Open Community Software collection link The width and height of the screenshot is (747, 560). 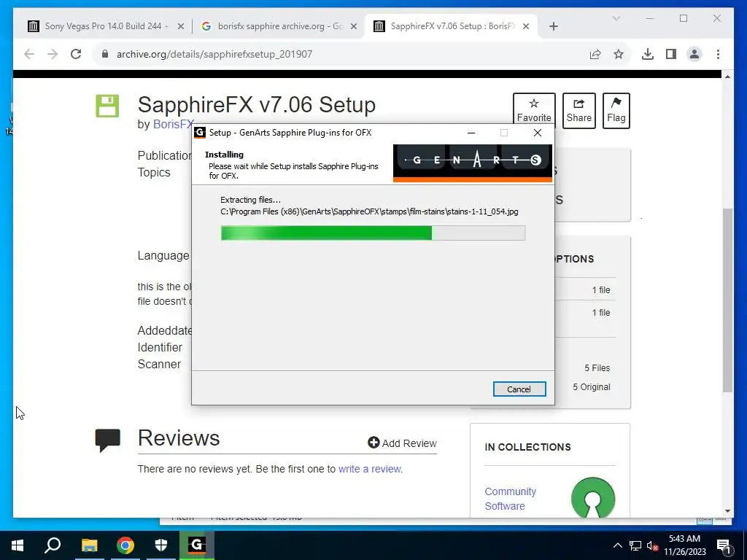510,499
